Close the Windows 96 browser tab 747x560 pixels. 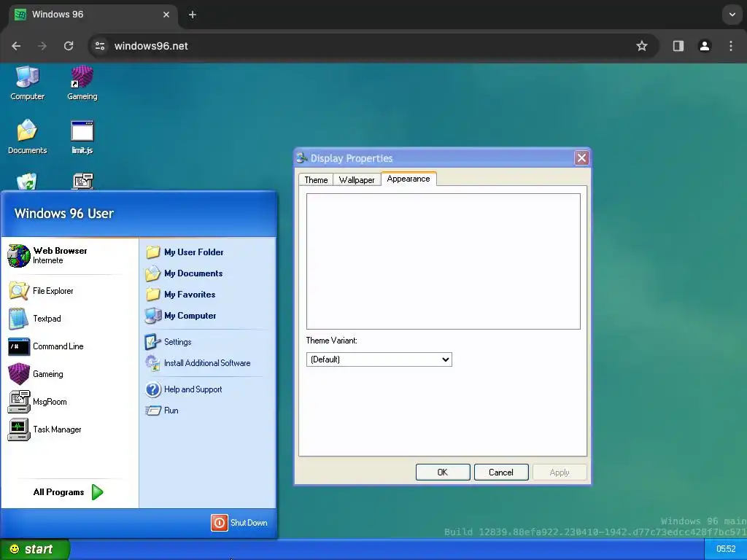pyautogui.click(x=166, y=15)
